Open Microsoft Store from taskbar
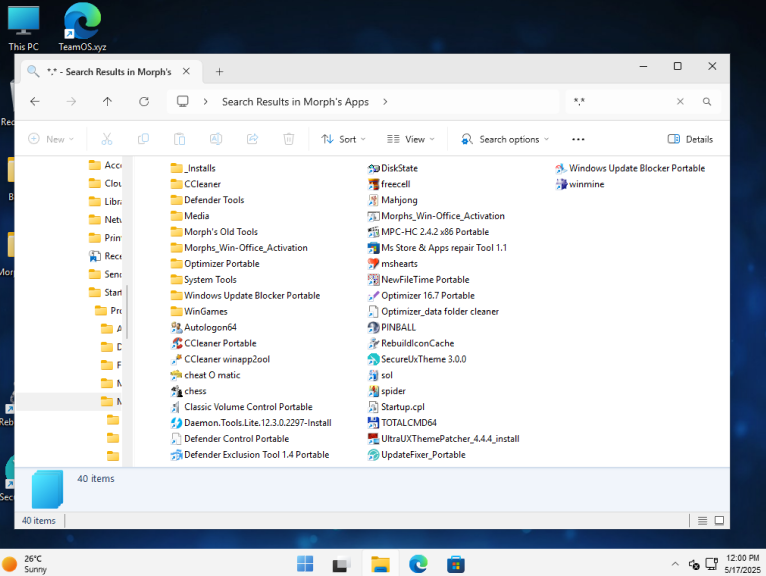The width and height of the screenshot is (766, 576). pos(455,564)
